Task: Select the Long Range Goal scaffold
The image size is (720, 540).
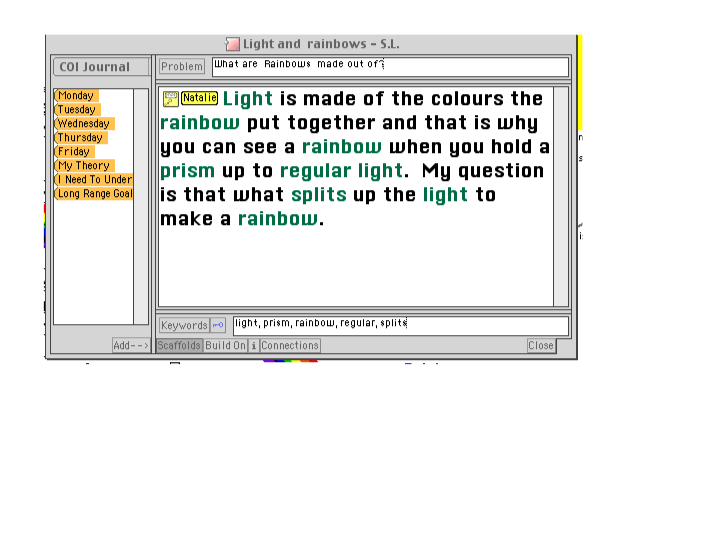Action: (94, 194)
